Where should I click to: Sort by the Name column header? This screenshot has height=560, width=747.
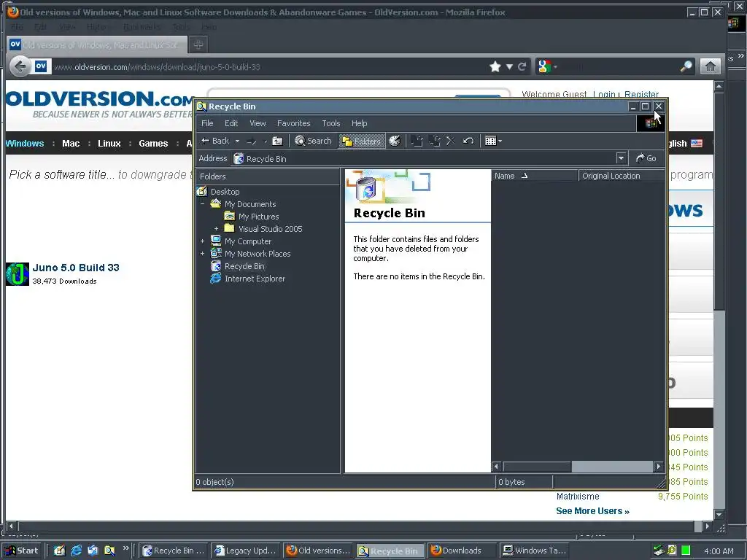tap(534, 176)
